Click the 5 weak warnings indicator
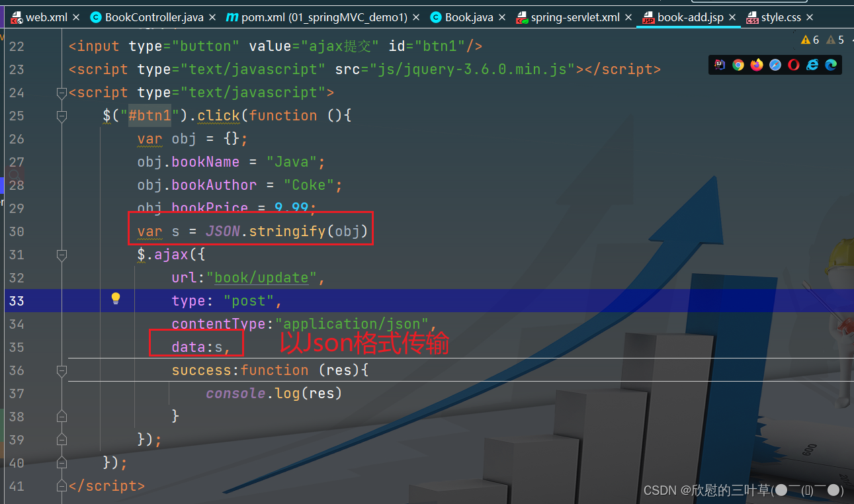Screen dimensions: 854x504 [x=835, y=40]
